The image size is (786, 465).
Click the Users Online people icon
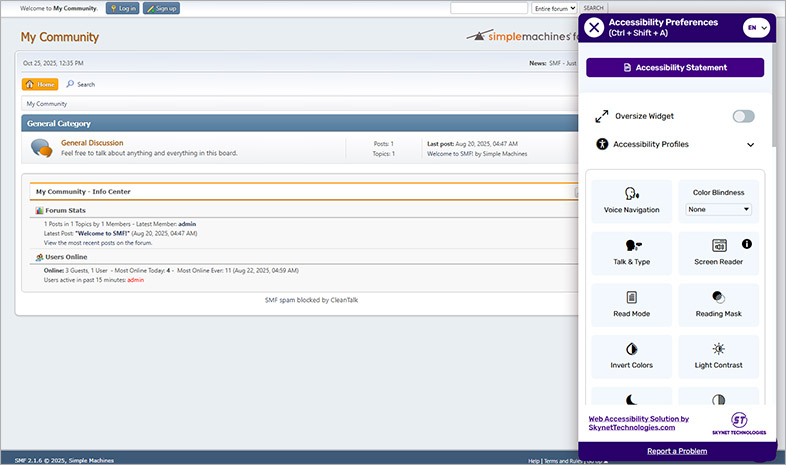coord(39,257)
